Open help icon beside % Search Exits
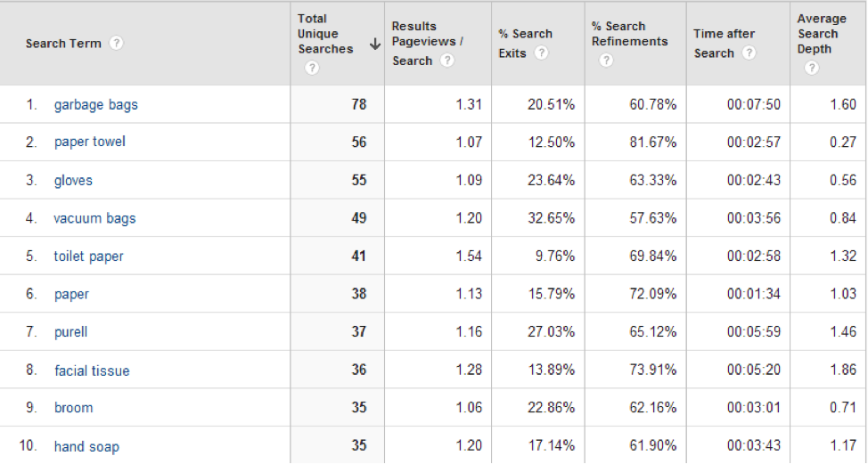 pos(541,53)
